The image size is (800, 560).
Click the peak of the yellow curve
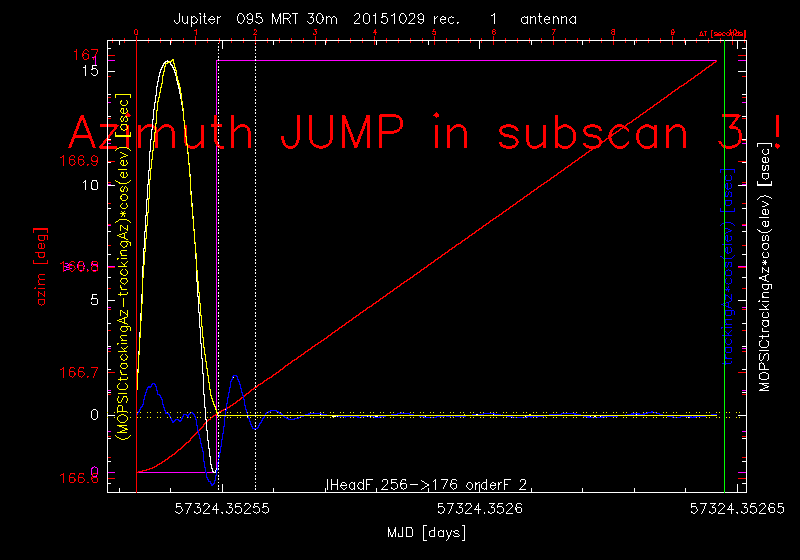[169, 61]
